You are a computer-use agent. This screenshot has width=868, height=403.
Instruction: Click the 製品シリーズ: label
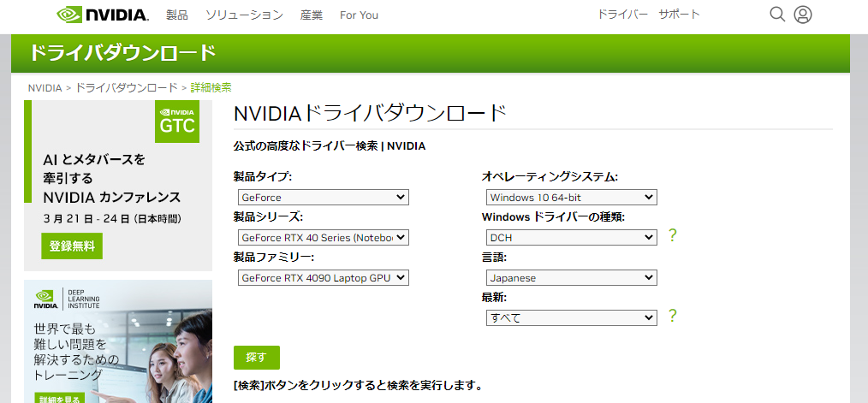(x=269, y=217)
